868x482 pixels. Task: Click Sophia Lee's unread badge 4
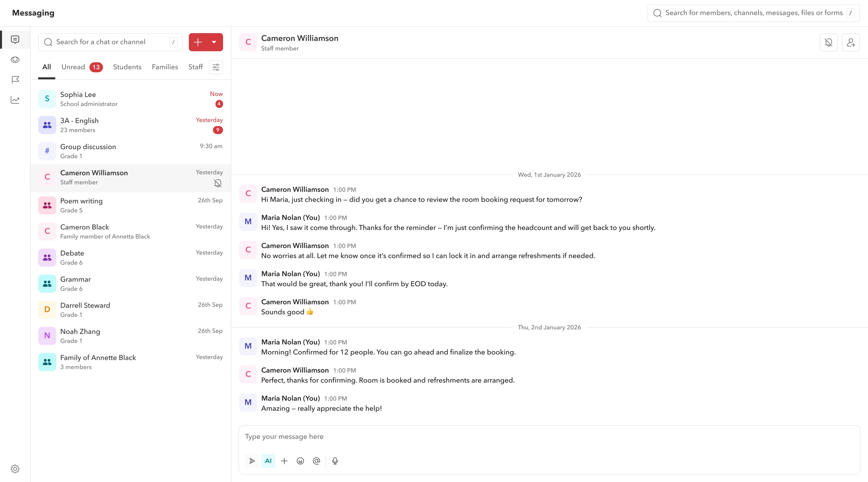[219, 104]
